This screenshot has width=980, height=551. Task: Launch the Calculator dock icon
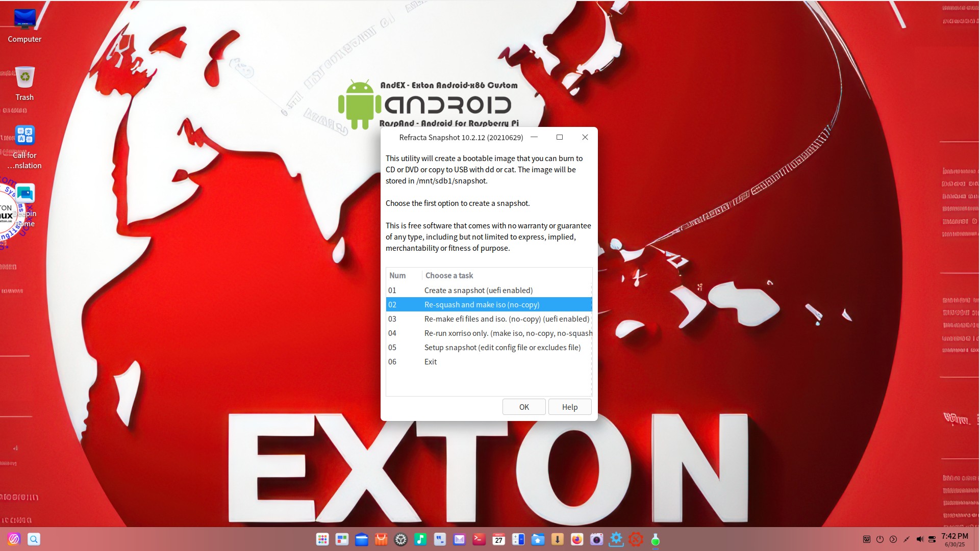coord(518,539)
